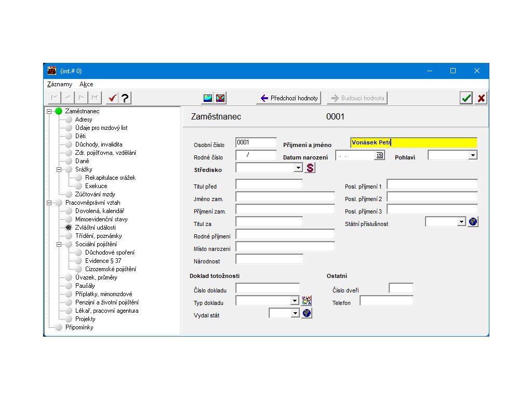532x399 pixels.
Task: Click the icon beside Typ dokladu dropdown
Action: pyautogui.click(x=307, y=300)
